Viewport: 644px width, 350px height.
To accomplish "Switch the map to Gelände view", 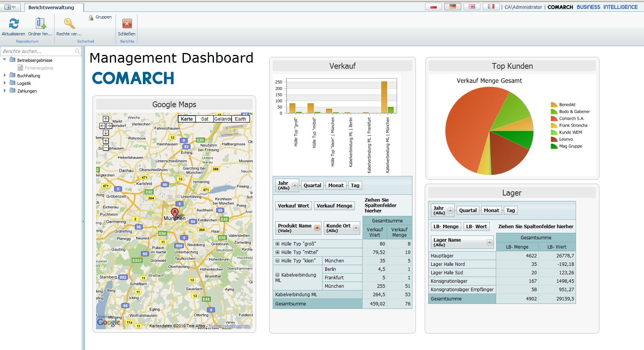I will [x=223, y=119].
